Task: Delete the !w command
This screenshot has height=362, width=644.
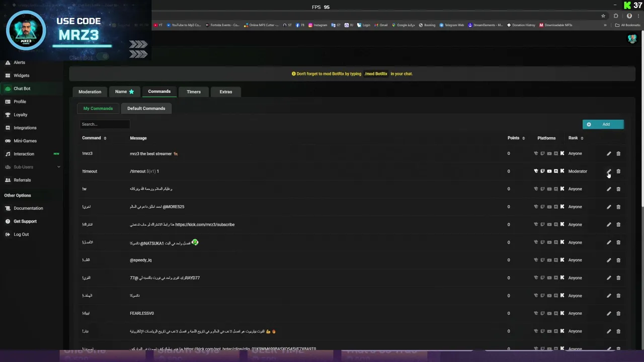Action: (x=618, y=189)
